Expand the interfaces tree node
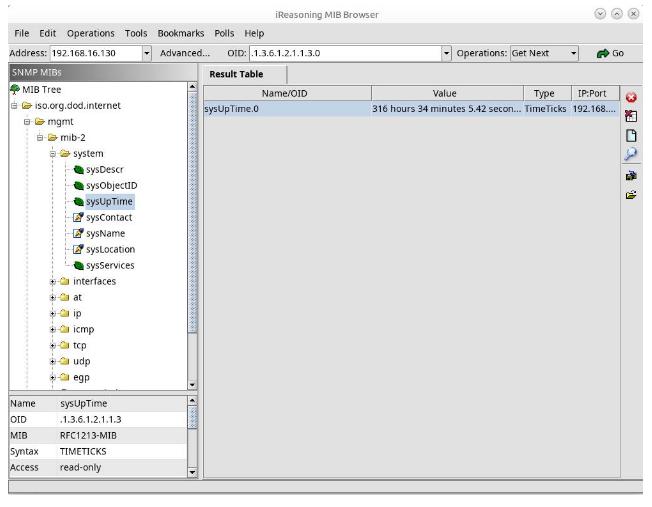Viewport: 652px width, 507px height. click(53, 282)
